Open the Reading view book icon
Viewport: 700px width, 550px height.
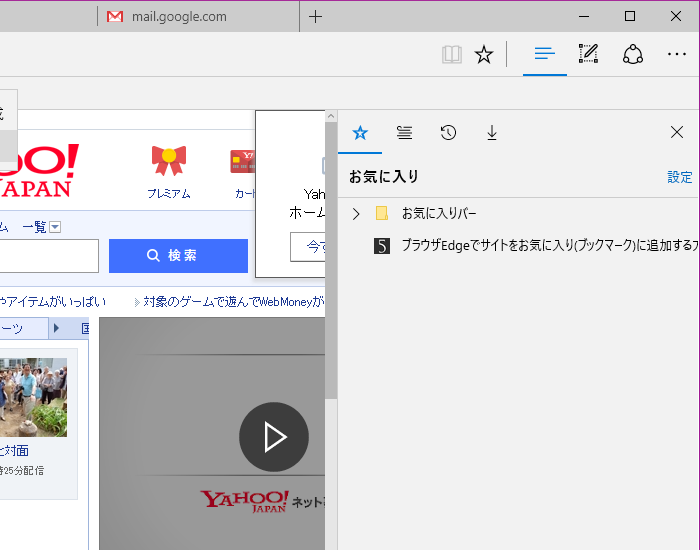click(452, 55)
